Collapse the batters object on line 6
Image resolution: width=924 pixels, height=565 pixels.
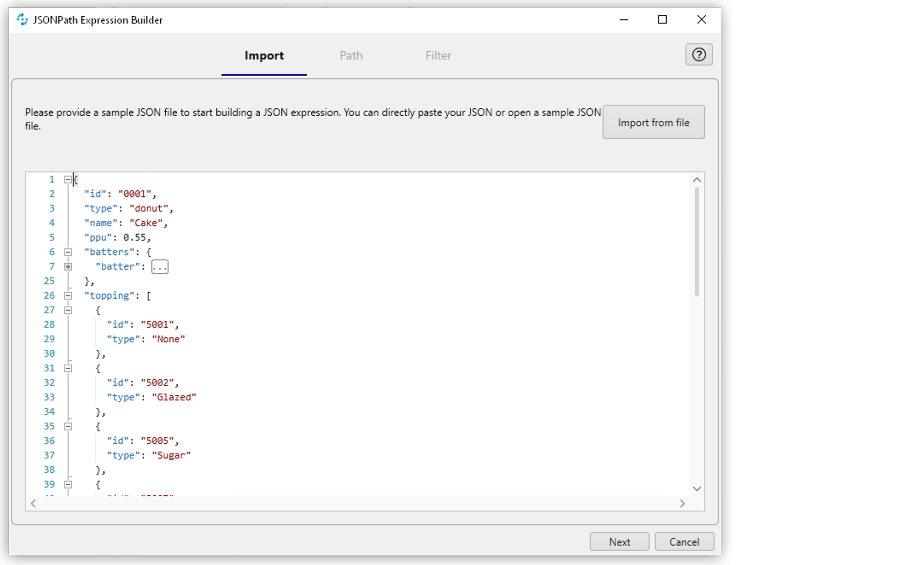(68, 252)
